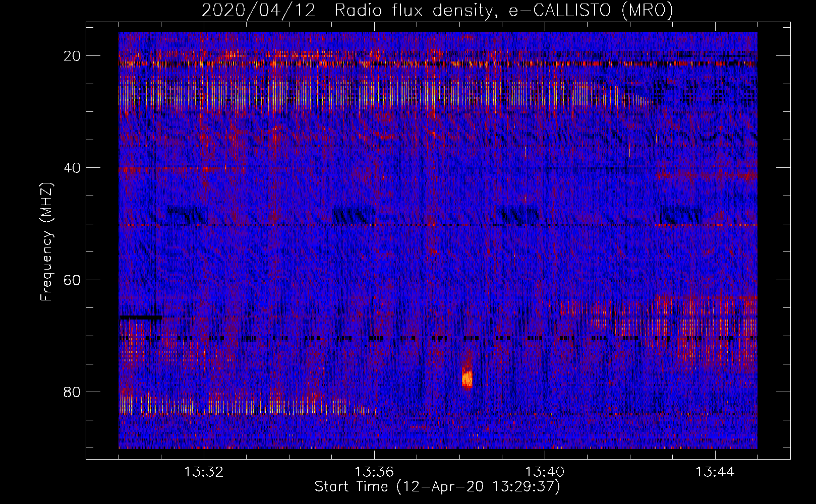Click the 'Frequency (MHZ)' axis label
816x504 pixels.
point(46,242)
